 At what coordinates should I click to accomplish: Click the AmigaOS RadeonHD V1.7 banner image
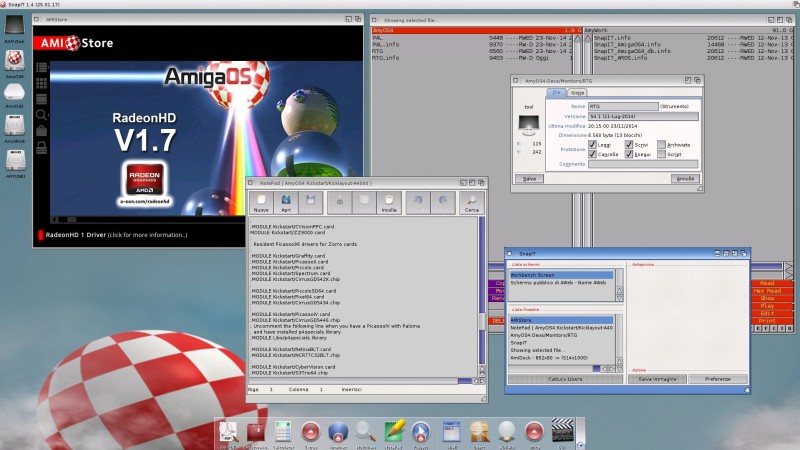pyautogui.click(x=206, y=138)
